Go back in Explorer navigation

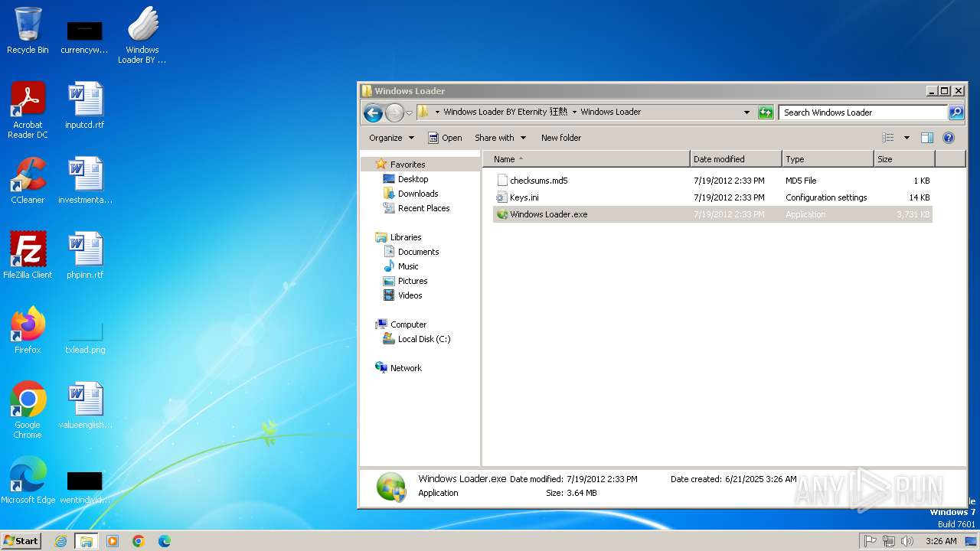[x=373, y=113]
